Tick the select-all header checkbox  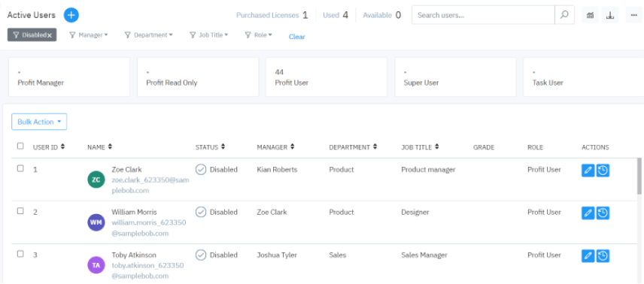click(20, 146)
